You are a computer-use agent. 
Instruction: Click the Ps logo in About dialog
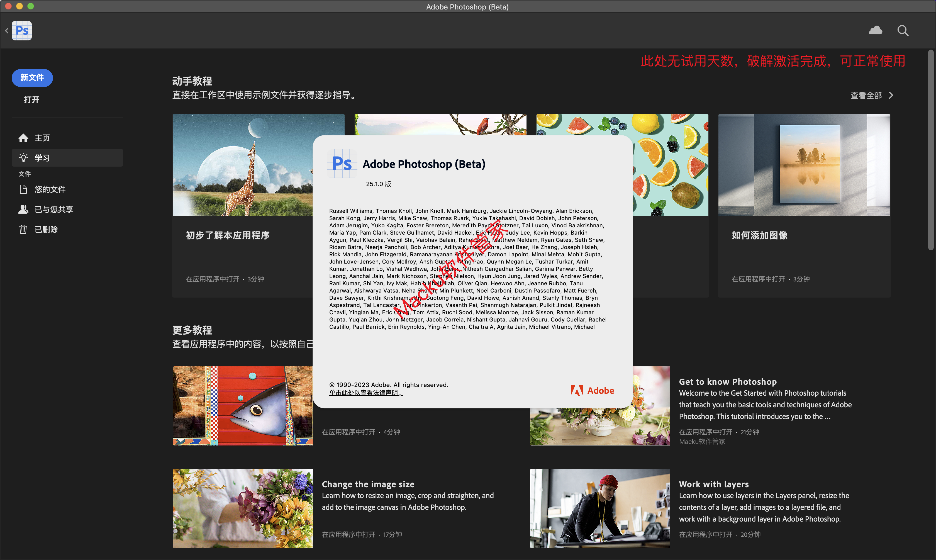(x=342, y=164)
